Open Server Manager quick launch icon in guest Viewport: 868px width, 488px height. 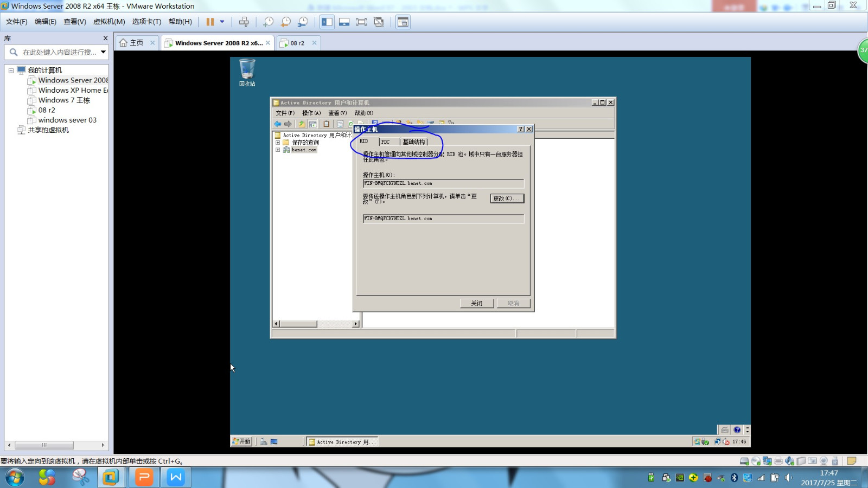[264, 442]
